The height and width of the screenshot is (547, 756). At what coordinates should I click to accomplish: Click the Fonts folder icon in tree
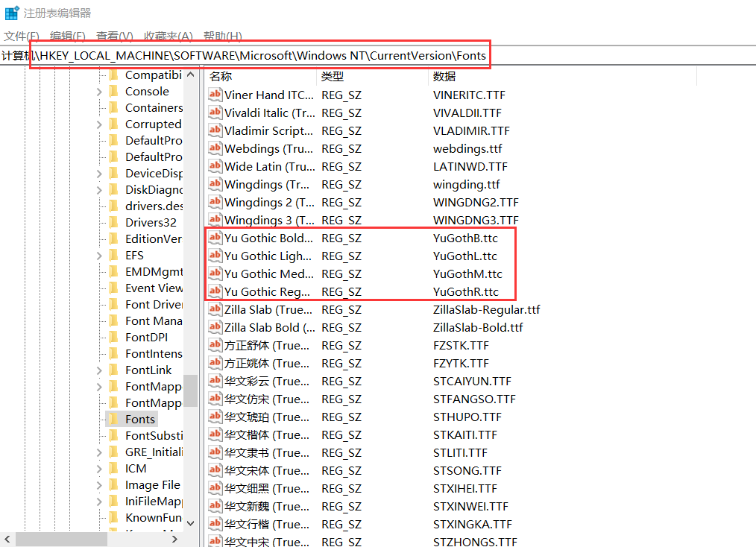click(x=113, y=419)
